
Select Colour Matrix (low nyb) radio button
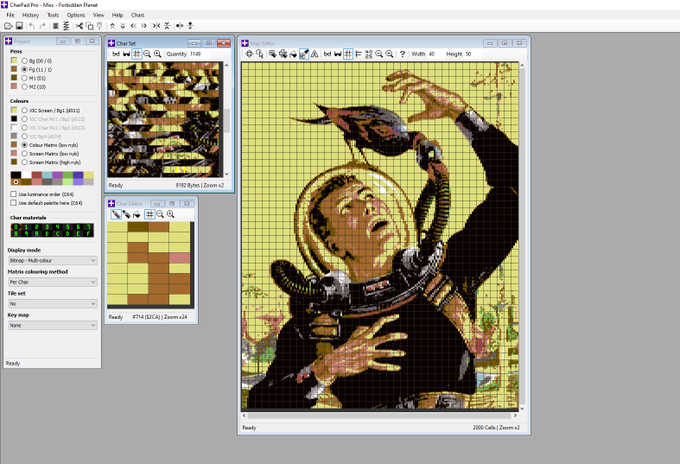pos(24,145)
